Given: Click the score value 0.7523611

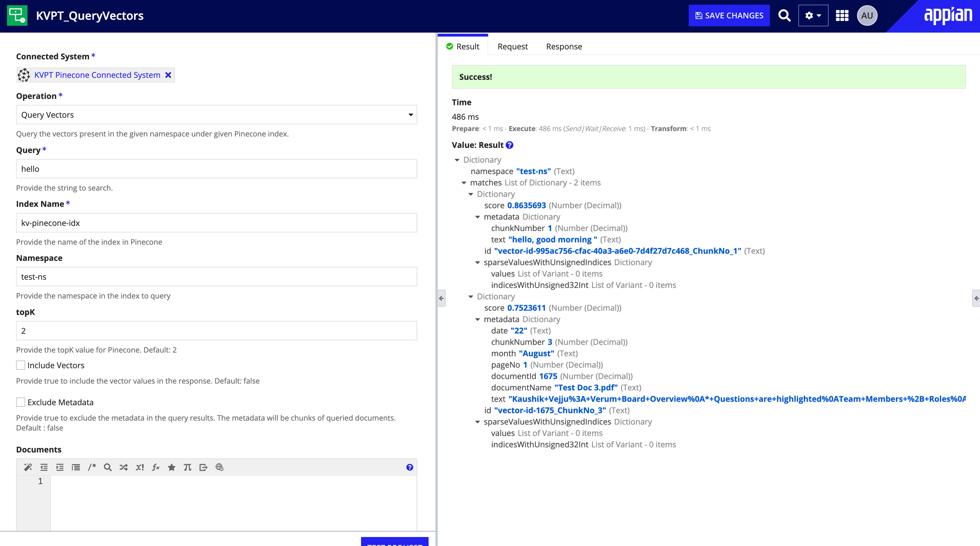Looking at the screenshot, I should (526, 308).
